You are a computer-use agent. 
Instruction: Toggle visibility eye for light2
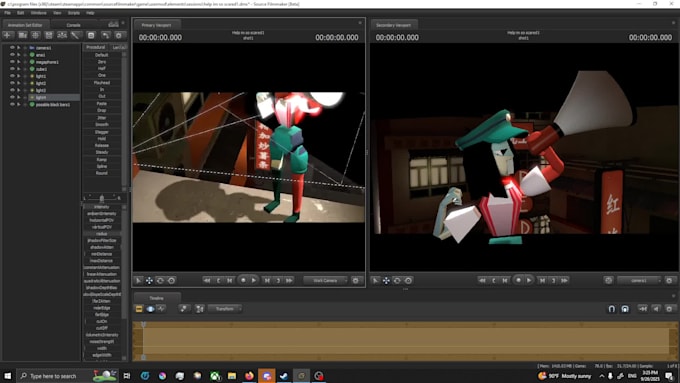12,83
